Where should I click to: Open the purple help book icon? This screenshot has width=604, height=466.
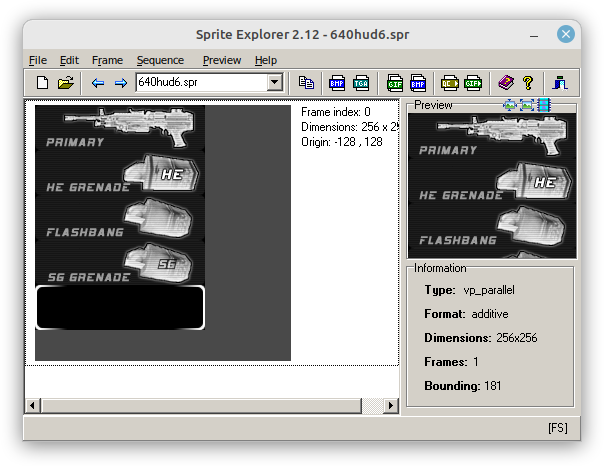506,83
